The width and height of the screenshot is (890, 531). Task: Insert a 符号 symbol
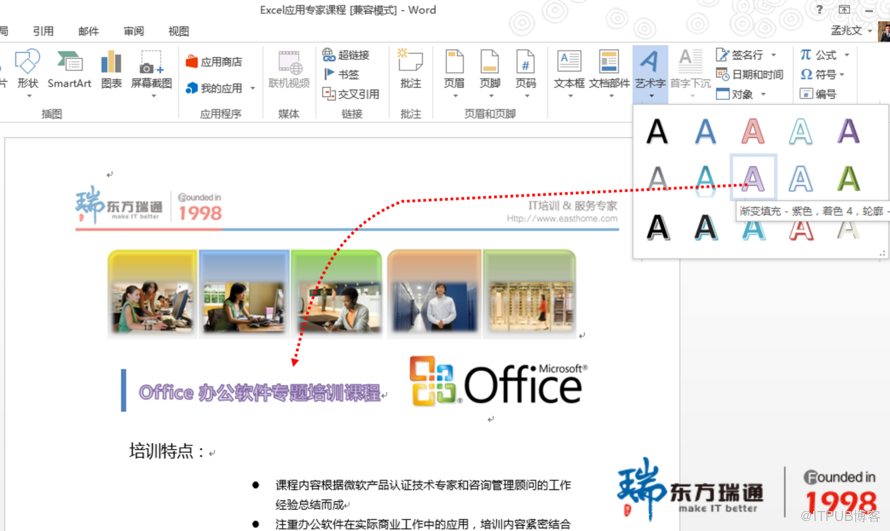(818, 74)
